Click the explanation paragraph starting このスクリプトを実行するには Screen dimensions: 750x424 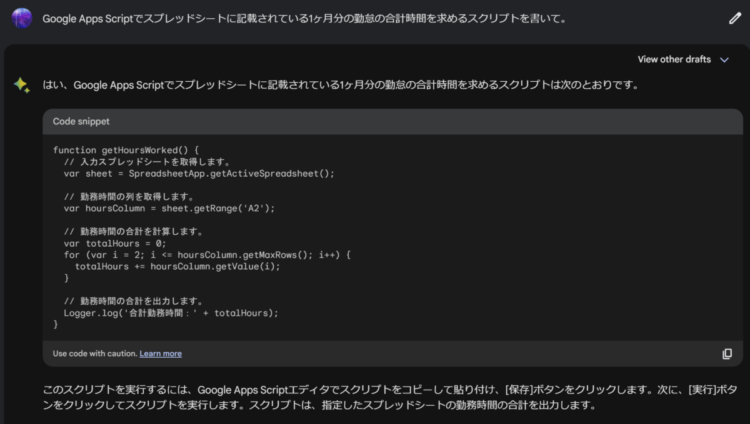[x=390, y=397]
